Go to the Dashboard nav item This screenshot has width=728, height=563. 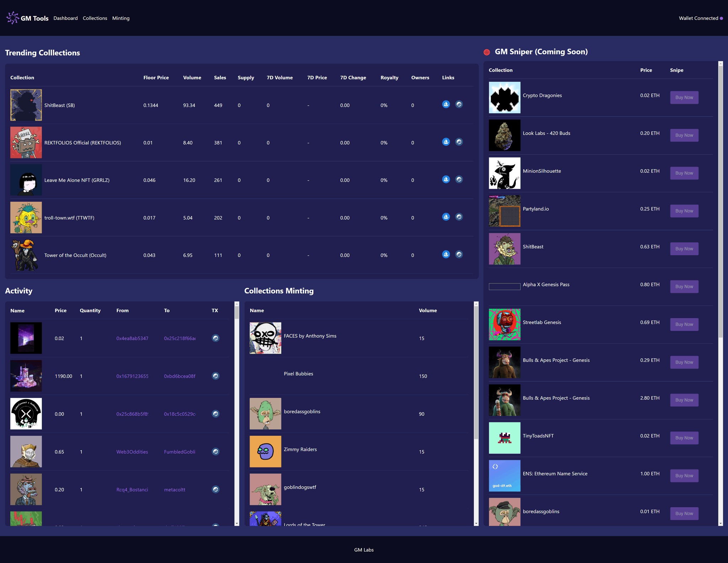65,18
